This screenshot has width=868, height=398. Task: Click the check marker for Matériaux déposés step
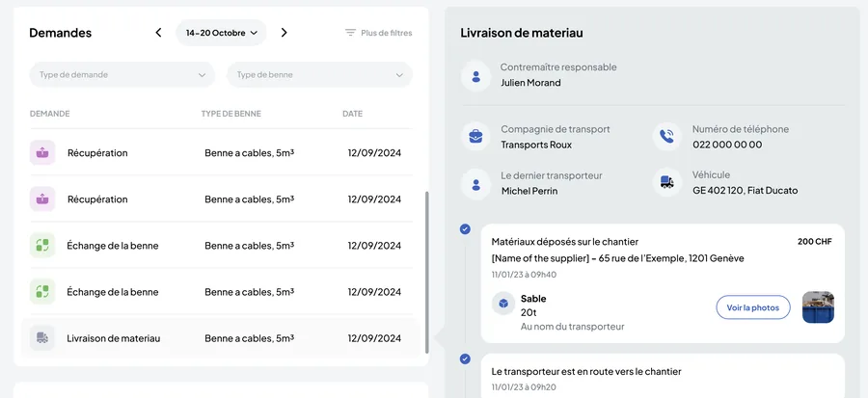[465, 228]
